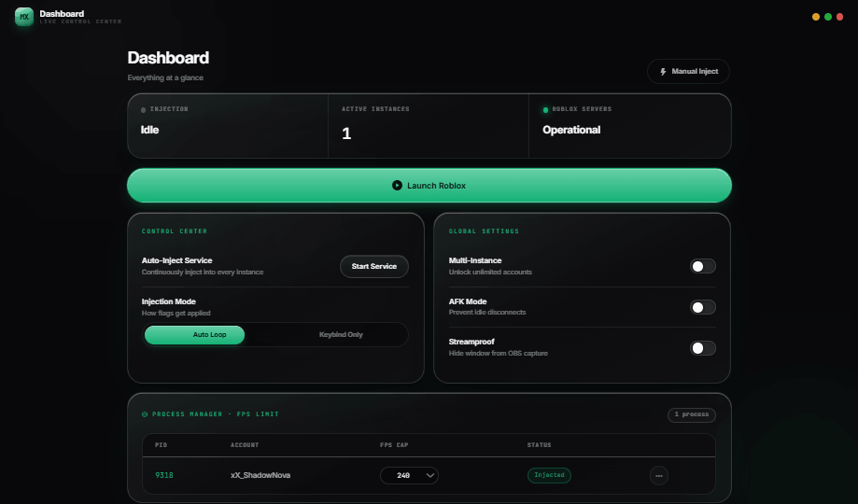Click the yellow minimize window dot
858x504 pixels.
tap(816, 17)
